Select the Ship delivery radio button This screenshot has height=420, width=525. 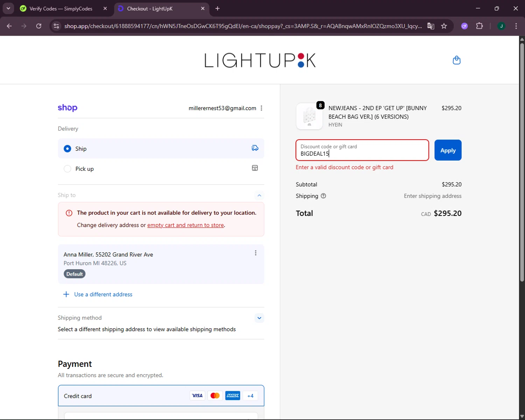click(68, 149)
